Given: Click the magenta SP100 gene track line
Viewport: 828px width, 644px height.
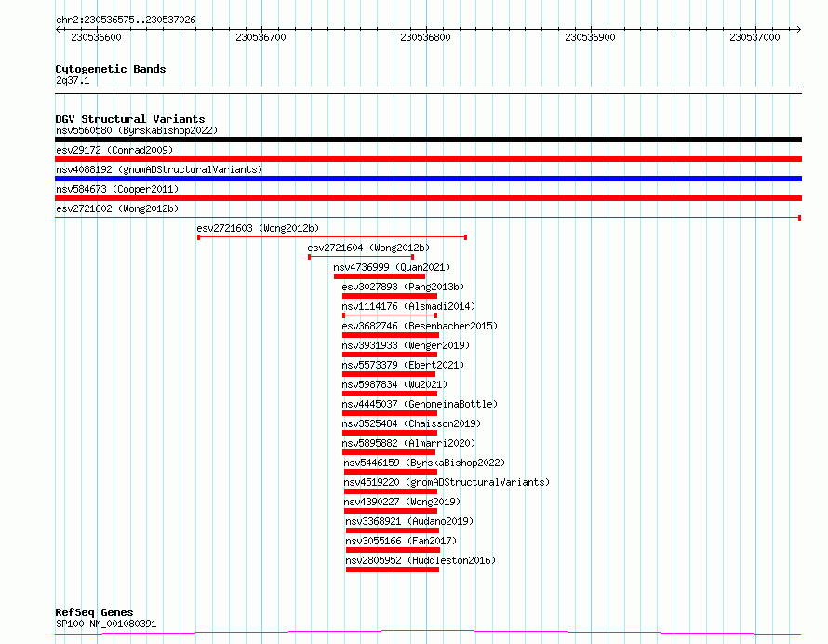Looking at the screenshot, I should pyautogui.click(x=428, y=633).
